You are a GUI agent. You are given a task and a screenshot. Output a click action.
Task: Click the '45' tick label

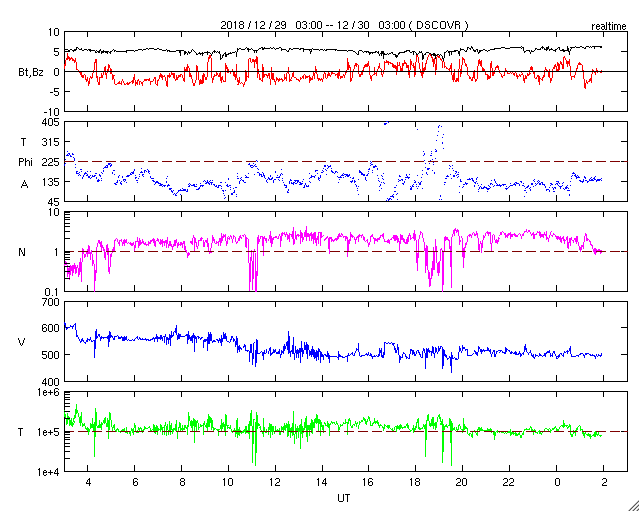point(54,202)
